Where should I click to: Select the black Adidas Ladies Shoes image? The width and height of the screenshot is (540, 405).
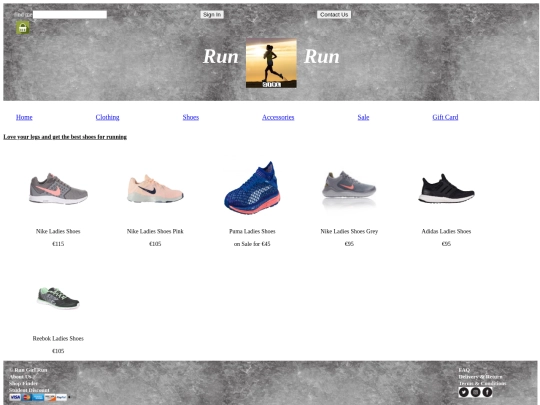[x=446, y=189]
